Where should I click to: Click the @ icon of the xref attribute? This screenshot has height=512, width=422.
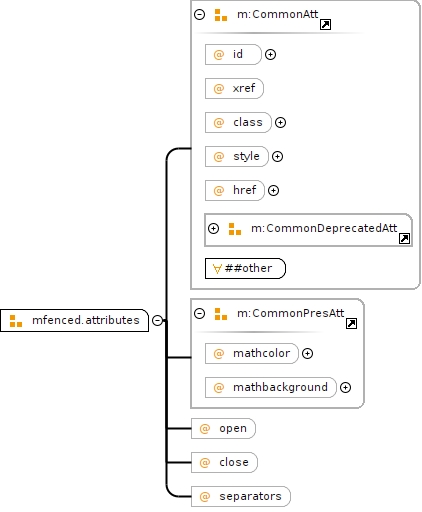(x=219, y=89)
